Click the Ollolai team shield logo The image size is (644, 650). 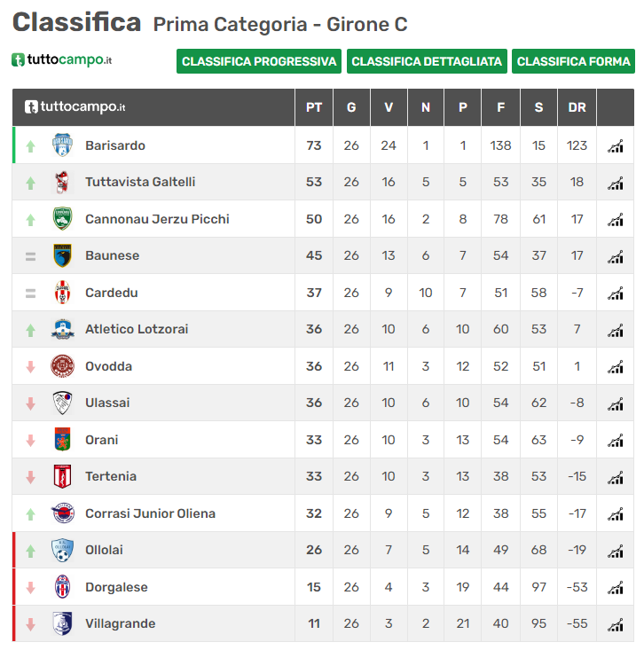(x=63, y=550)
